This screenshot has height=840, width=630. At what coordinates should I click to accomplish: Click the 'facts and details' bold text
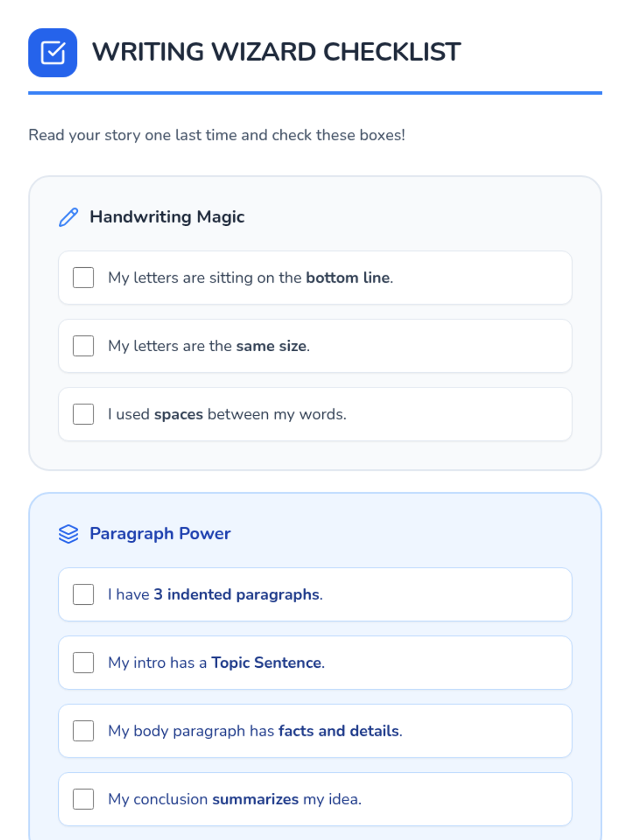click(339, 731)
